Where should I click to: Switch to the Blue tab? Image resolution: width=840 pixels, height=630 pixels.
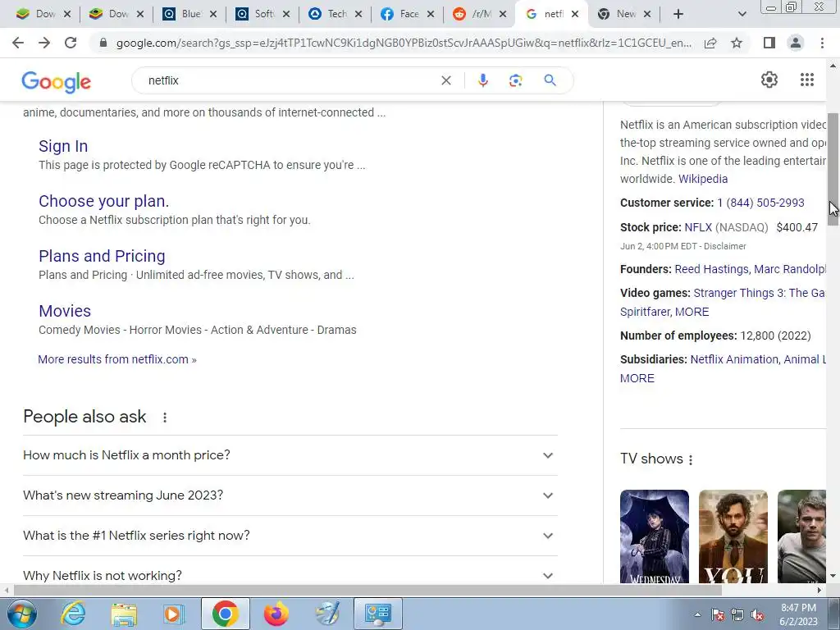pos(190,14)
